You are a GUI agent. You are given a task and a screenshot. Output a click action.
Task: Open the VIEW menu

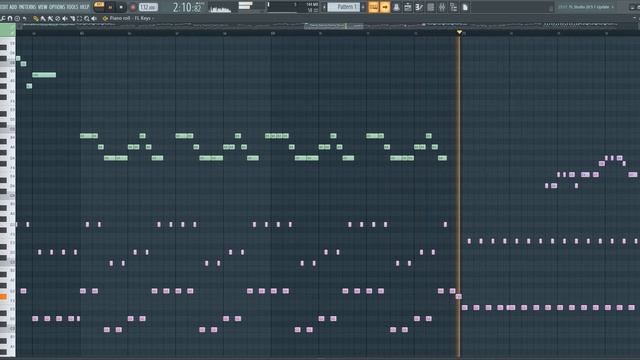tap(42, 7)
